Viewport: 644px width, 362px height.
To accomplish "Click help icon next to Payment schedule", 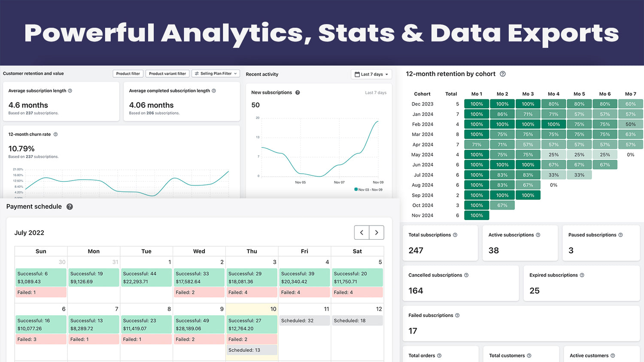I will (x=70, y=207).
